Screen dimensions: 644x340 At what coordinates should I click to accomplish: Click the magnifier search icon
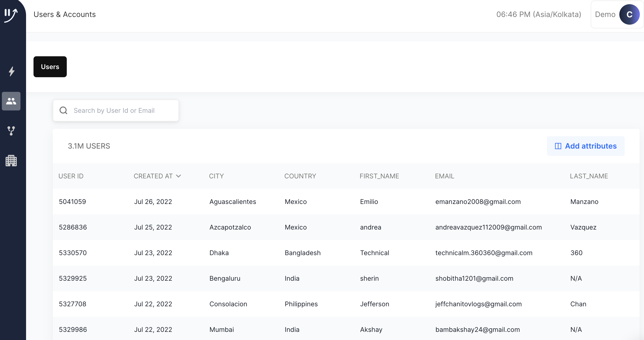click(x=64, y=110)
